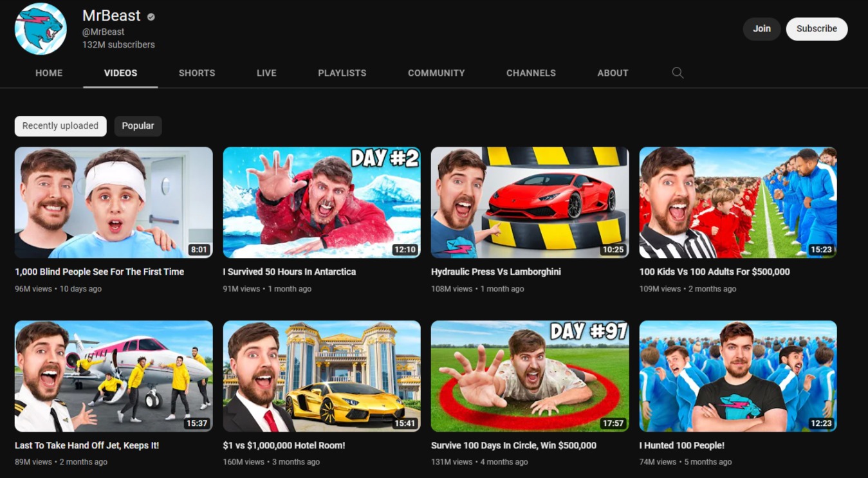Click the Join button
This screenshot has height=478, width=868.
(x=762, y=29)
